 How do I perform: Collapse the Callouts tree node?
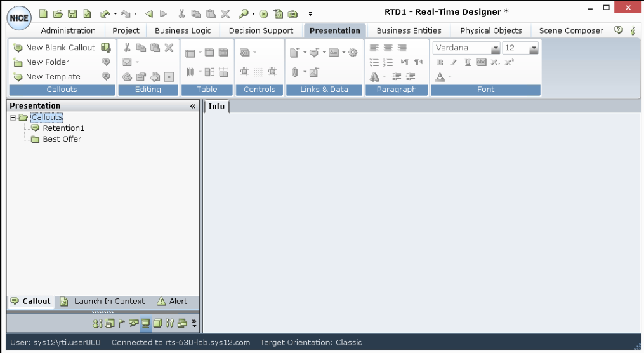(x=13, y=117)
